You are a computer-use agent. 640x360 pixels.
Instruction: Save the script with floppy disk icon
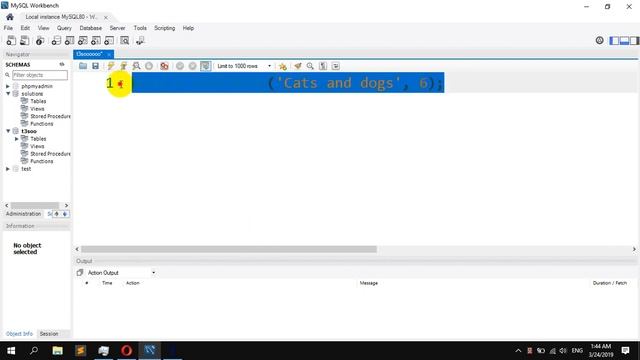[96, 66]
